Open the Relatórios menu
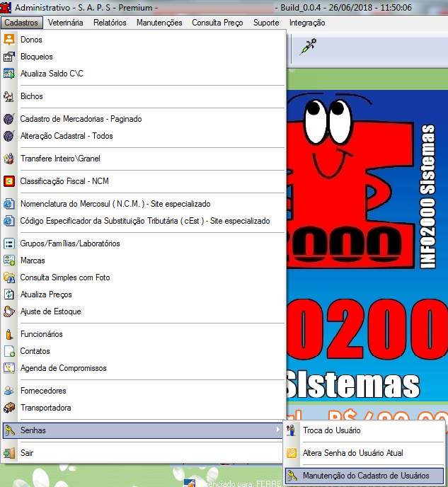The width and height of the screenshot is (448, 487). (110, 23)
